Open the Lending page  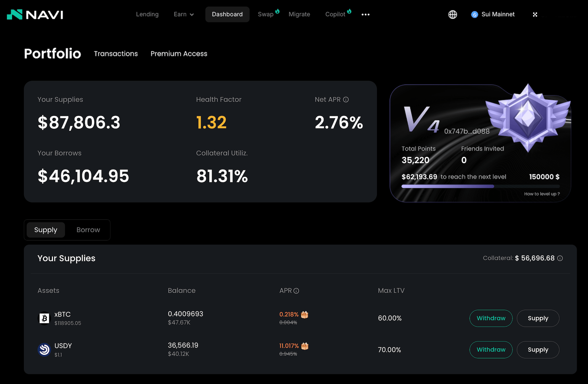pos(147,14)
